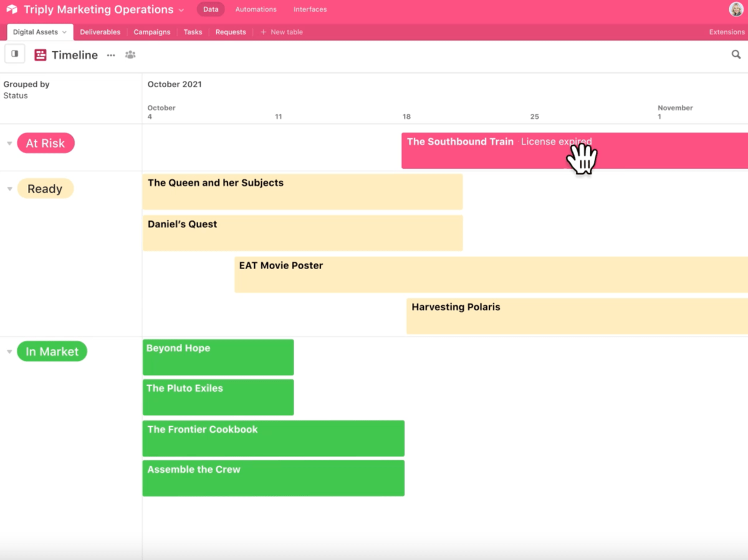The width and height of the screenshot is (748, 560).
Task: Toggle the views sidebar panel
Action: [x=14, y=54]
